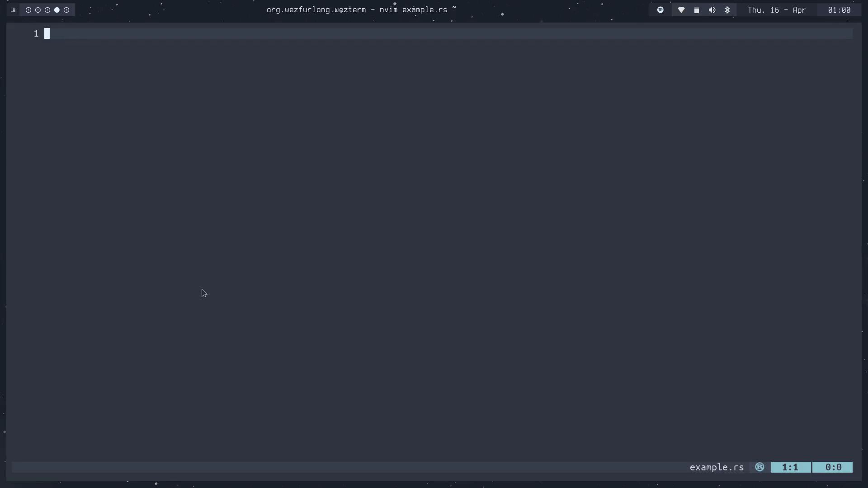Click the battery status icon
Screen dimensions: 868x488
pyautogui.click(x=697, y=10)
